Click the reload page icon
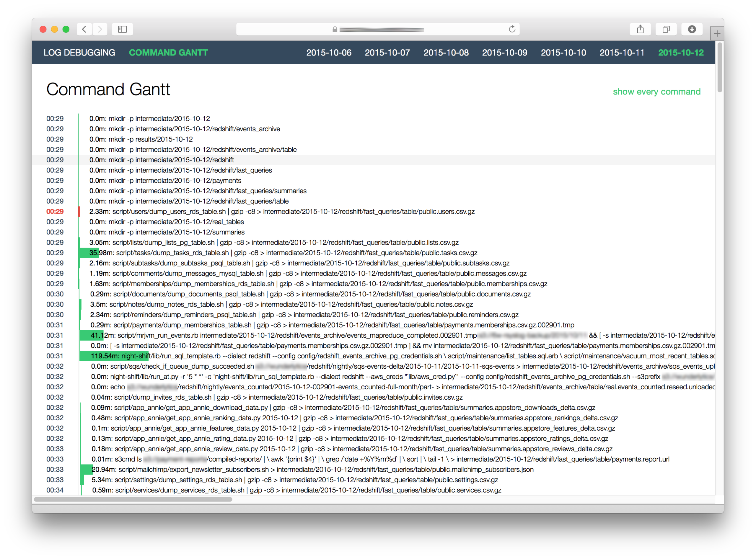756x559 pixels. pyautogui.click(x=512, y=29)
